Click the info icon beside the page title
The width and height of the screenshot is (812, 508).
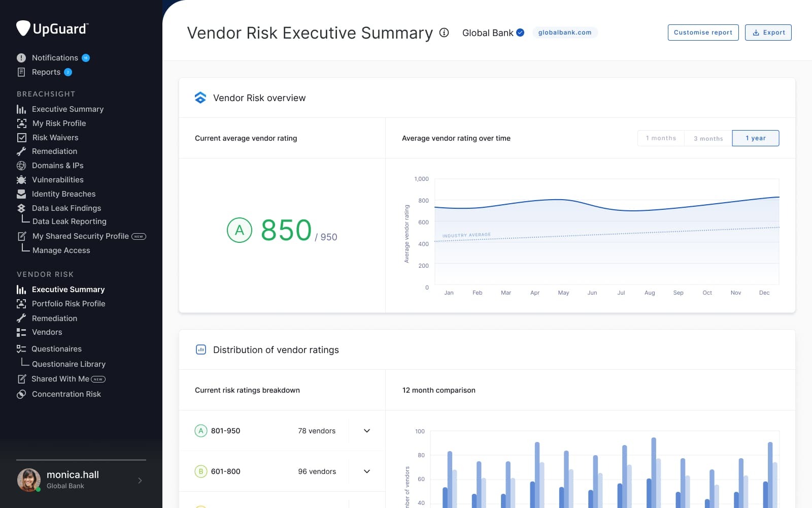click(x=444, y=33)
